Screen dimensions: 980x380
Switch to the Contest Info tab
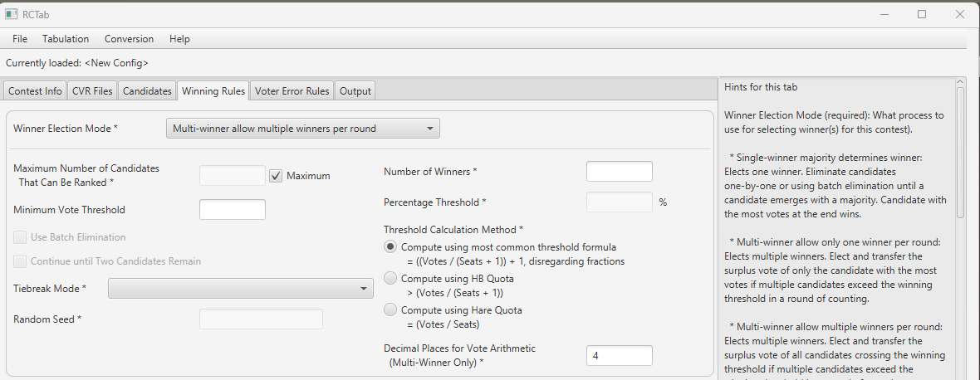coord(35,91)
